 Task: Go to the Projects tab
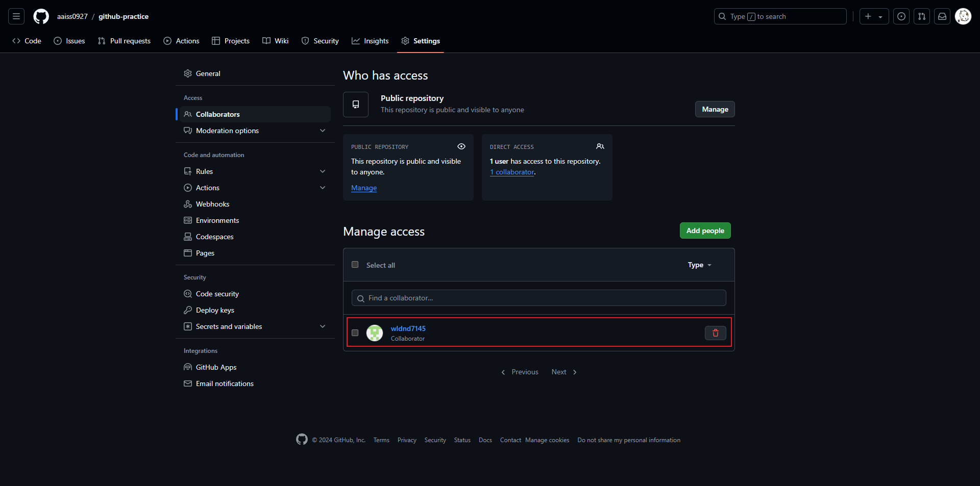point(231,41)
